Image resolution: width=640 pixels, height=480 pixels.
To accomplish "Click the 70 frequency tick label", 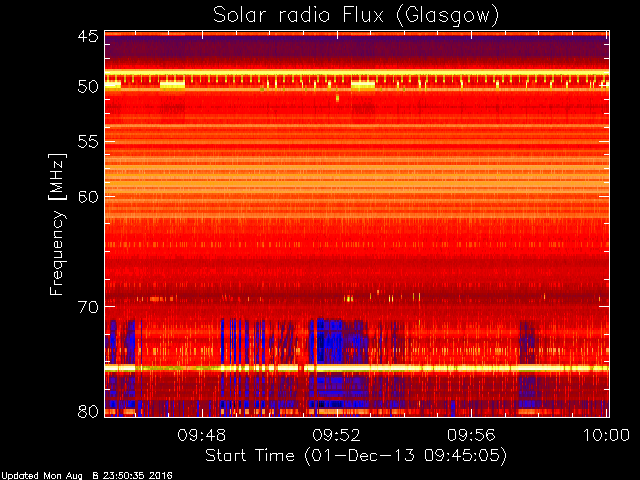I will (x=88, y=307).
